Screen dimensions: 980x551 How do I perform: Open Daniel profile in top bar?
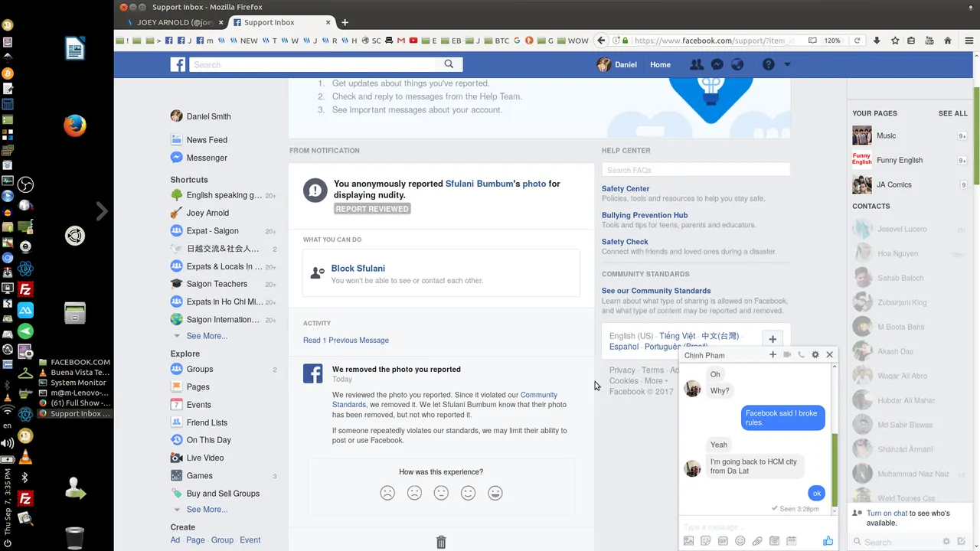[617, 65]
